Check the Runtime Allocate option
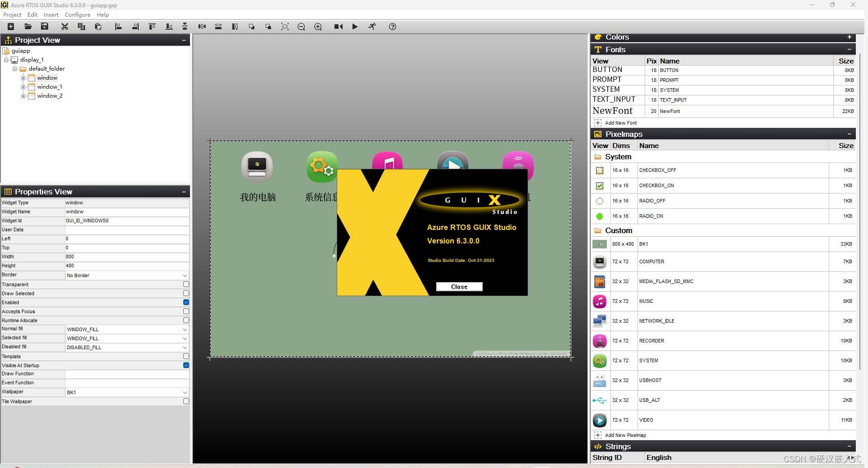Viewport: 868px width, 468px height. (x=186, y=320)
